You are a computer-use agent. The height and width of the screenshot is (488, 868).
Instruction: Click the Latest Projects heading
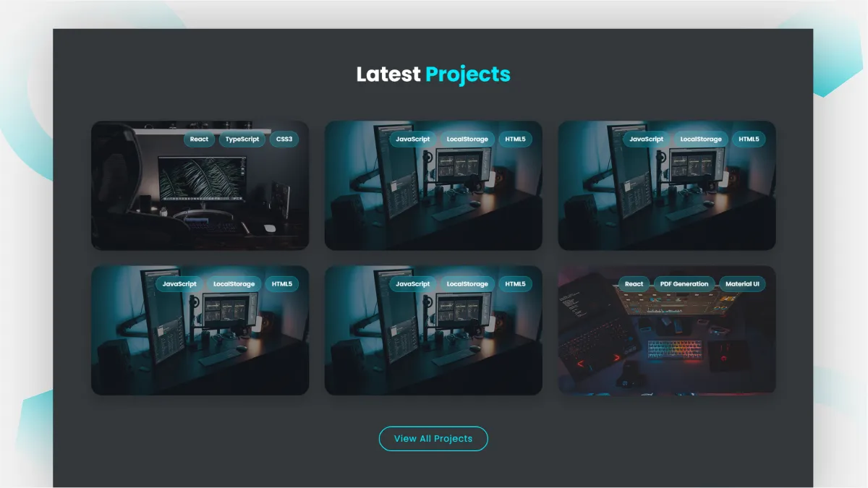pos(433,74)
